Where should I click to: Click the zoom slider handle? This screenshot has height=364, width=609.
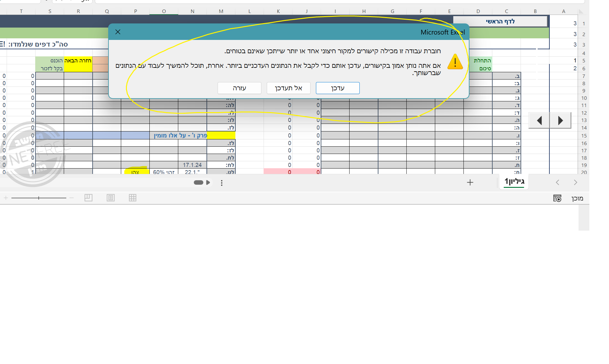pyautogui.click(x=39, y=198)
